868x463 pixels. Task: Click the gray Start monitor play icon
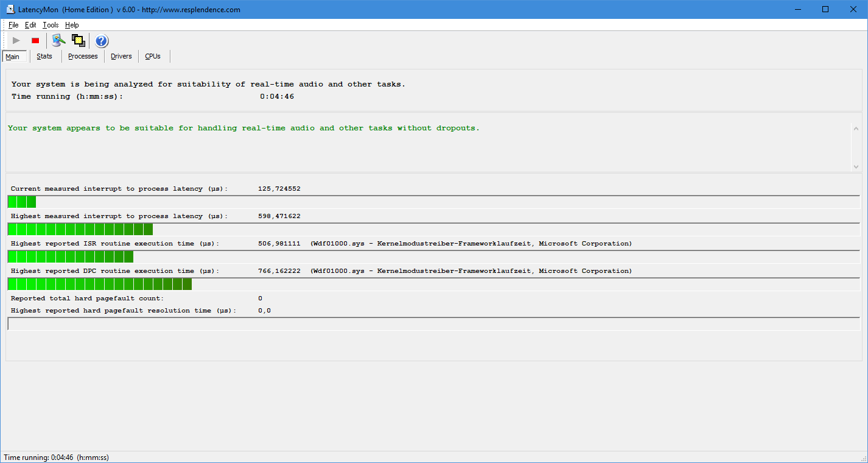(x=16, y=41)
